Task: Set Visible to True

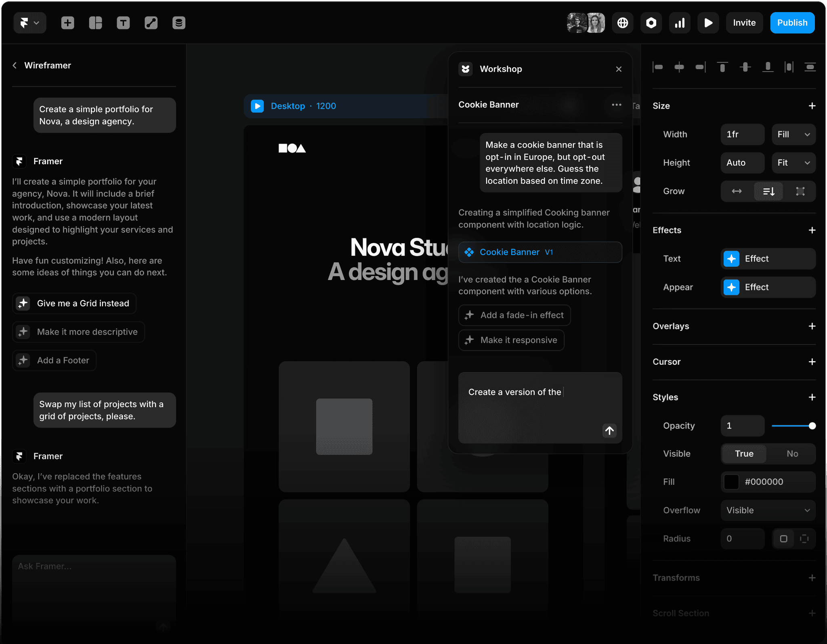Action: 744,454
